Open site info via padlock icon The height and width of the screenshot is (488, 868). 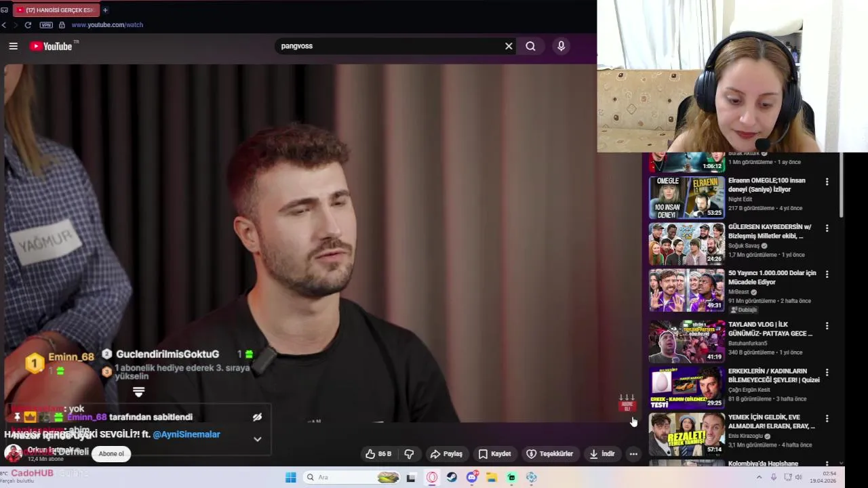(62, 25)
